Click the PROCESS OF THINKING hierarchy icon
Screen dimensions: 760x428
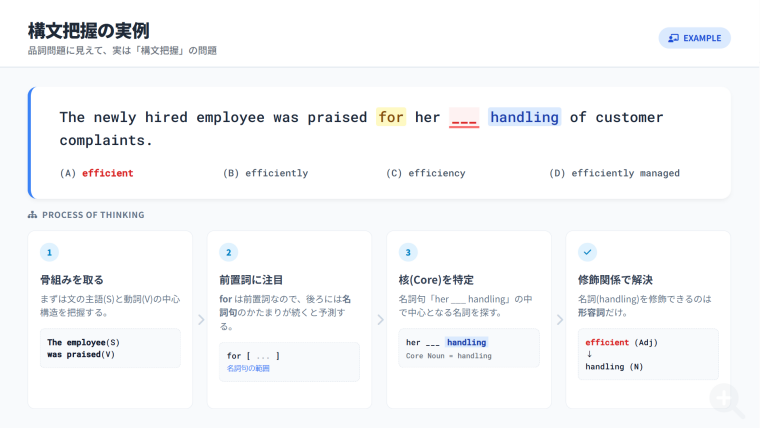33,215
